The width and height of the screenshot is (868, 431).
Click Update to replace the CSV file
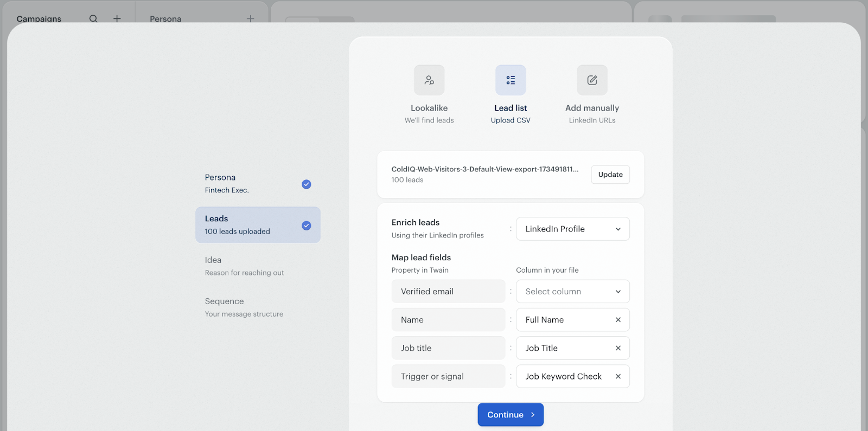coord(610,175)
